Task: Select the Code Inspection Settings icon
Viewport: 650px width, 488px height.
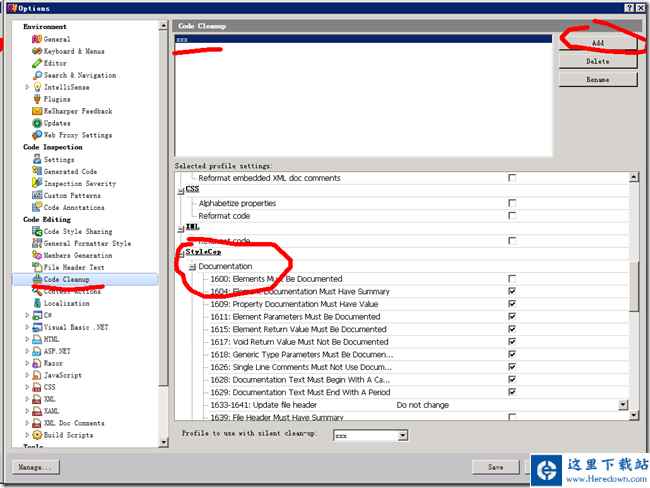Action: pyautogui.click(x=37, y=159)
